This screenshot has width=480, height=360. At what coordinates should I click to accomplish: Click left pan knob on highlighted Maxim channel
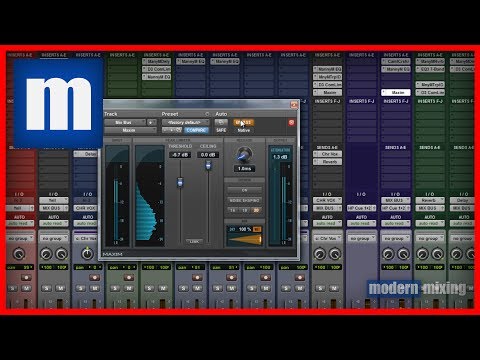[388, 254]
